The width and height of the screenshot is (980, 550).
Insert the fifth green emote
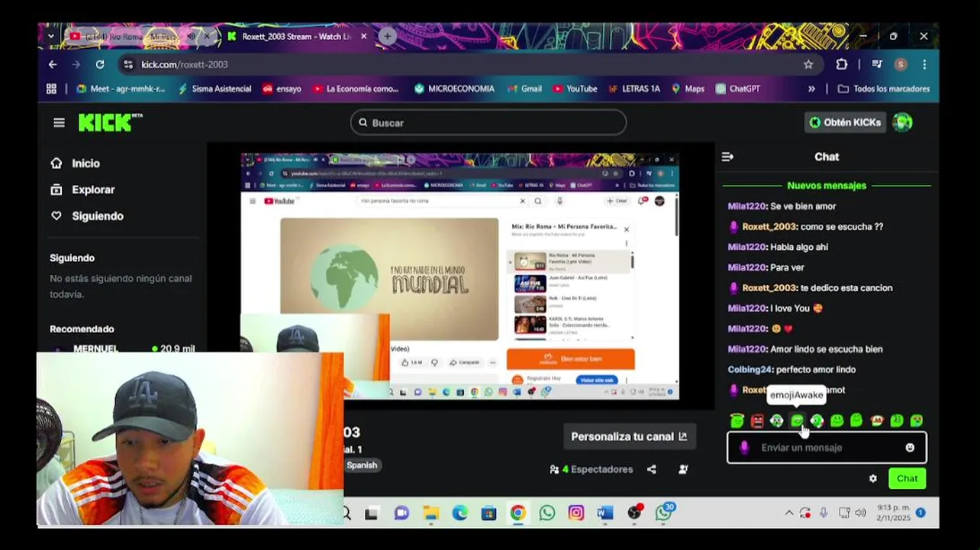click(817, 420)
